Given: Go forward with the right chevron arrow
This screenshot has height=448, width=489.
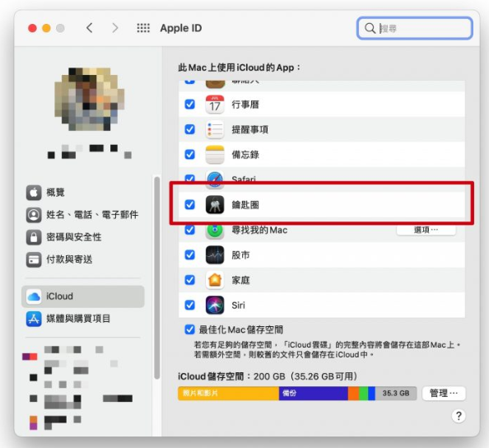Looking at the screenshot, I should click(115, 28).
